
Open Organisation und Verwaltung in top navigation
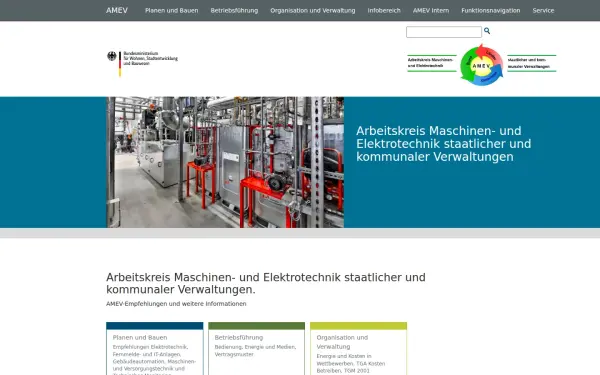313,11
